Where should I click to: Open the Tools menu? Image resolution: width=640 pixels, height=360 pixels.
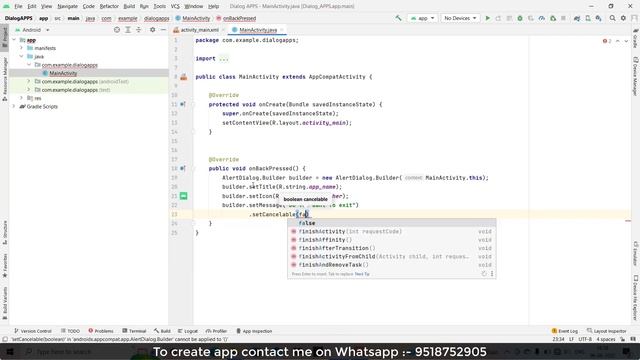160,6
